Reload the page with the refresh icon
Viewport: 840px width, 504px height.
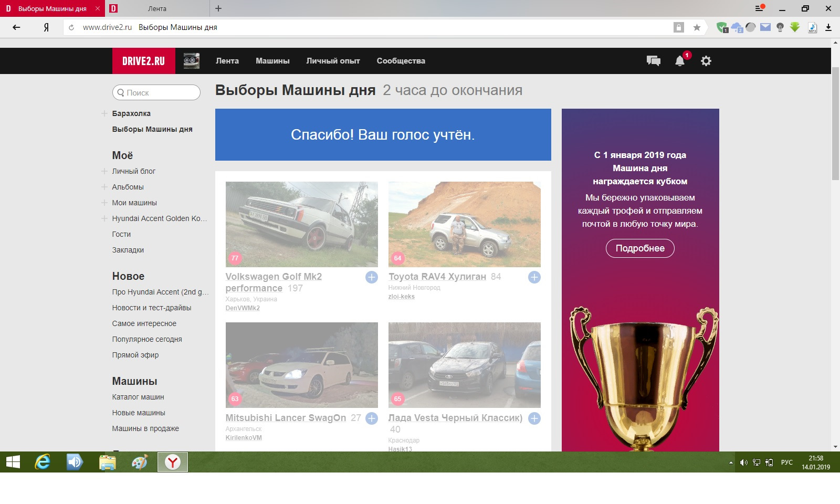[71, 27]
